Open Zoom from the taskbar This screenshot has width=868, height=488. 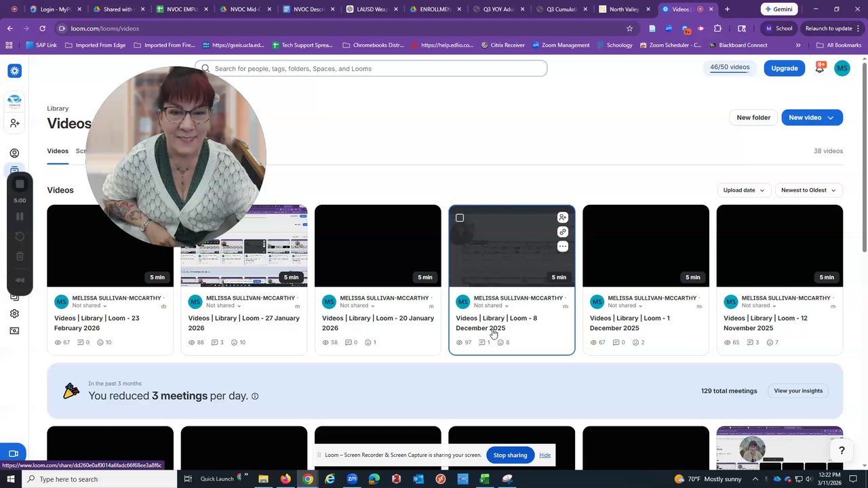point(352,479)
